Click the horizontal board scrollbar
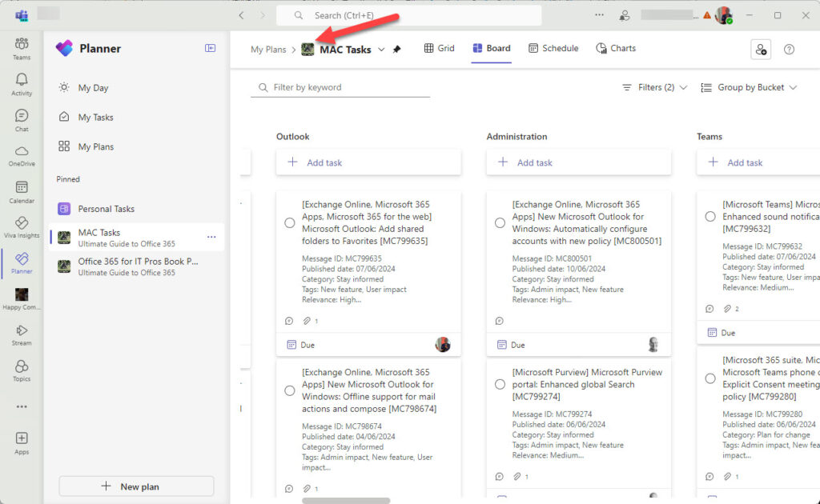Screen dimensions: 820x504 [x=346, y=500]
